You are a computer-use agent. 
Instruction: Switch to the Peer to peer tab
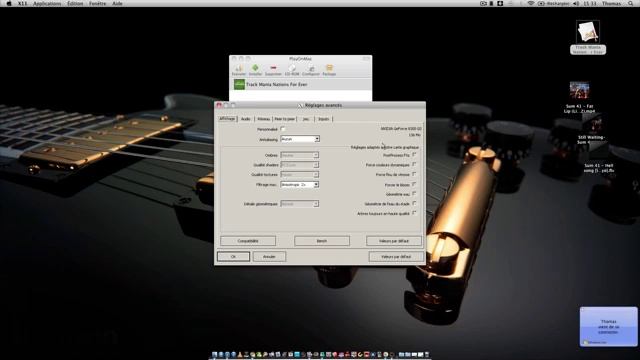tap(284, 119)
